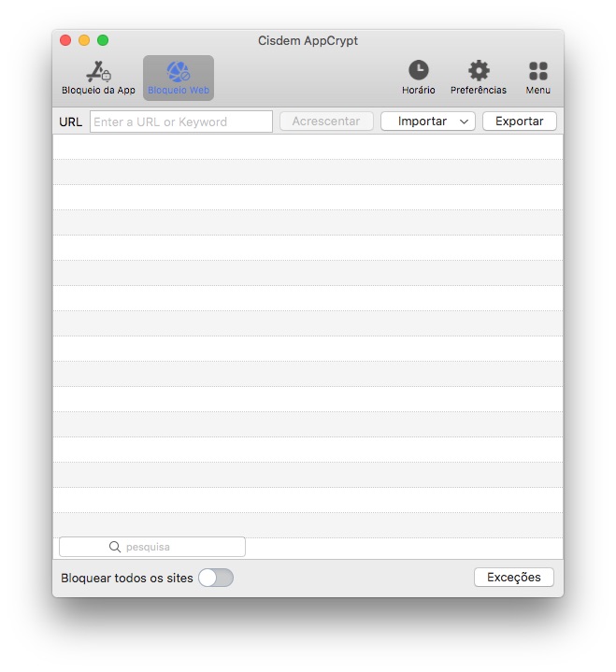This screenshot has height=672, width=616.
Task: Open the Horário clock icon
Action: tap(418, 71)
